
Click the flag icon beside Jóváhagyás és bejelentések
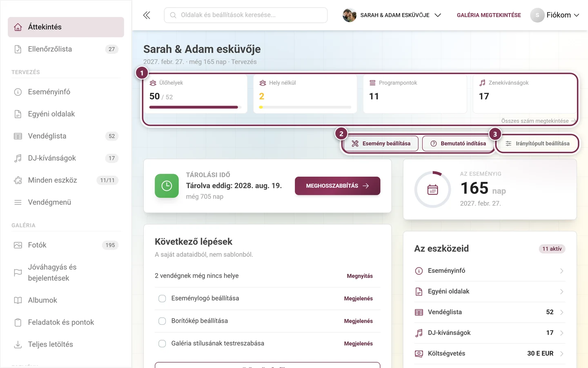(18, 273)
